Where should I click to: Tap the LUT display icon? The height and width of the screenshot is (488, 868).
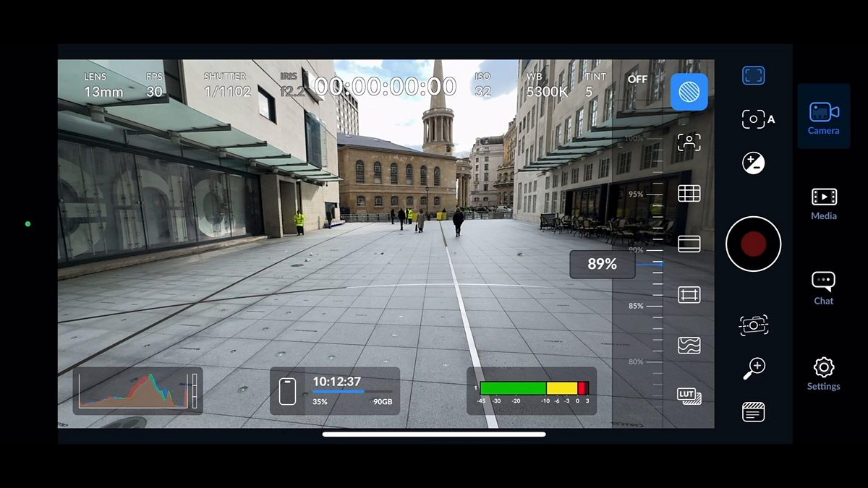click(689, 395)
